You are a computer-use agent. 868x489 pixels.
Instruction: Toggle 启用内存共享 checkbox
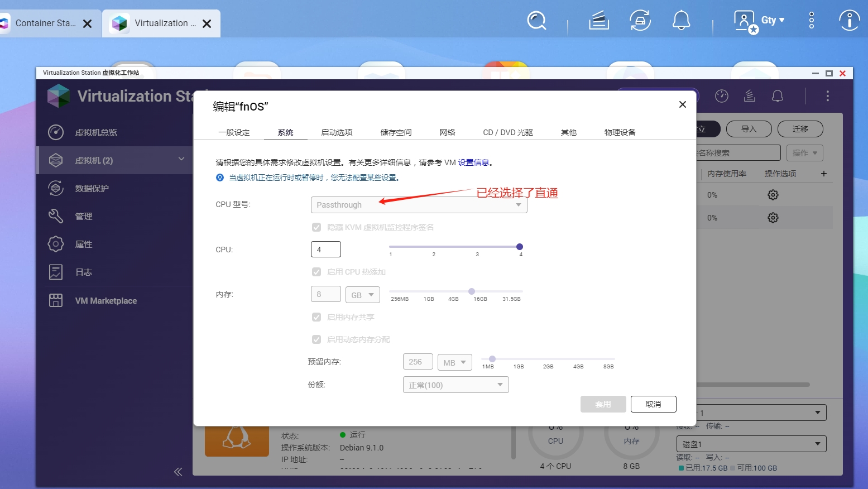pyautogui.click(x=316, y=317)
